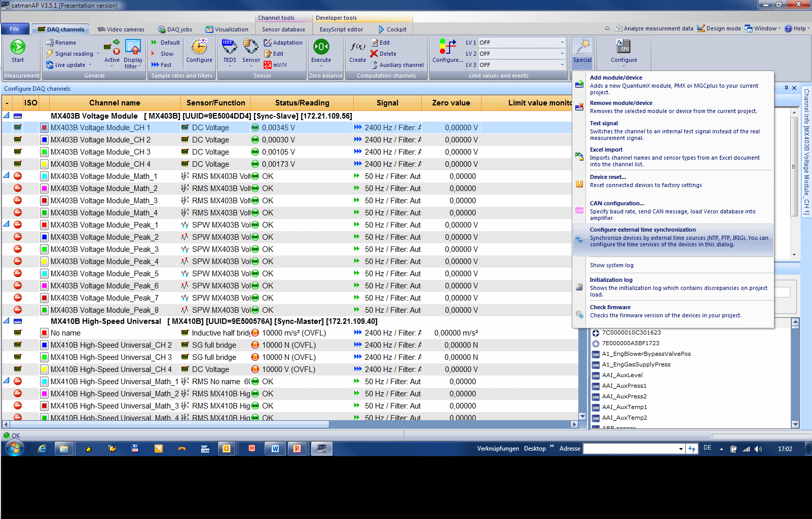Collapse MX403B Peak channels subgroup
The width and height of the screenshot is (812, 519).
7,225
